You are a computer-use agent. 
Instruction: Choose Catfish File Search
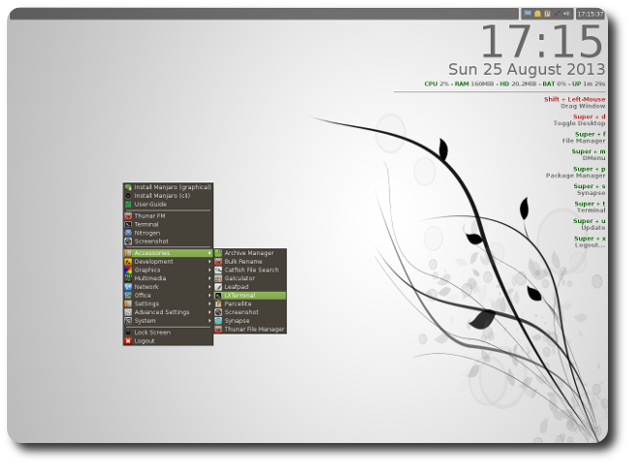tap(251, 270)
